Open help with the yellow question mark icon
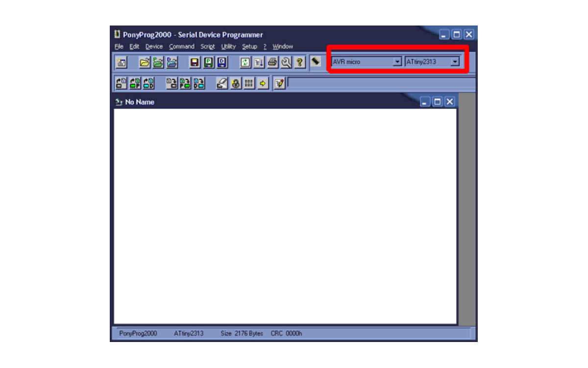 [299, 62]
